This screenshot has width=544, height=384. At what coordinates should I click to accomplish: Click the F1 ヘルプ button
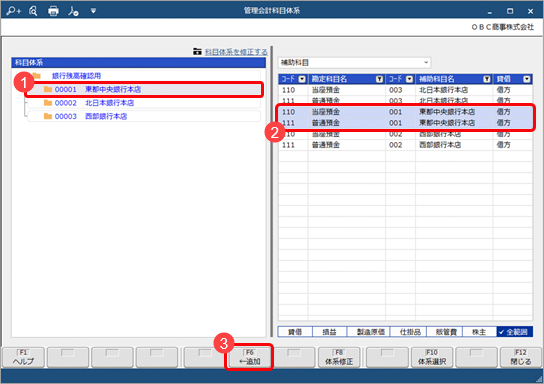coord(24,357)
